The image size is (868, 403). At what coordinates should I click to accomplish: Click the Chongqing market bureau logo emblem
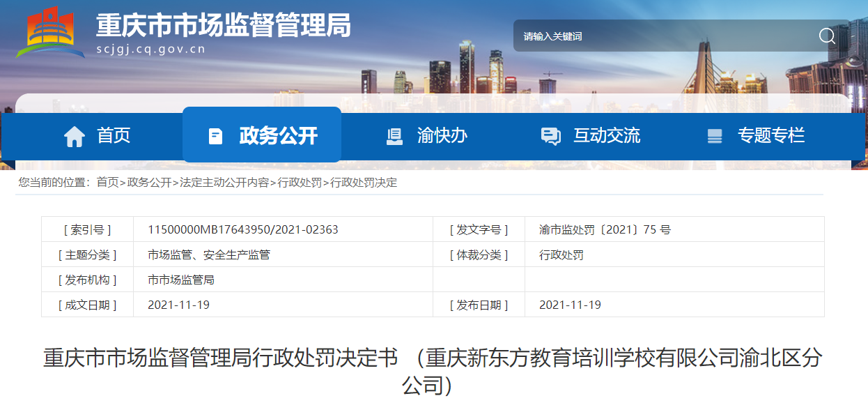[49, 31]
